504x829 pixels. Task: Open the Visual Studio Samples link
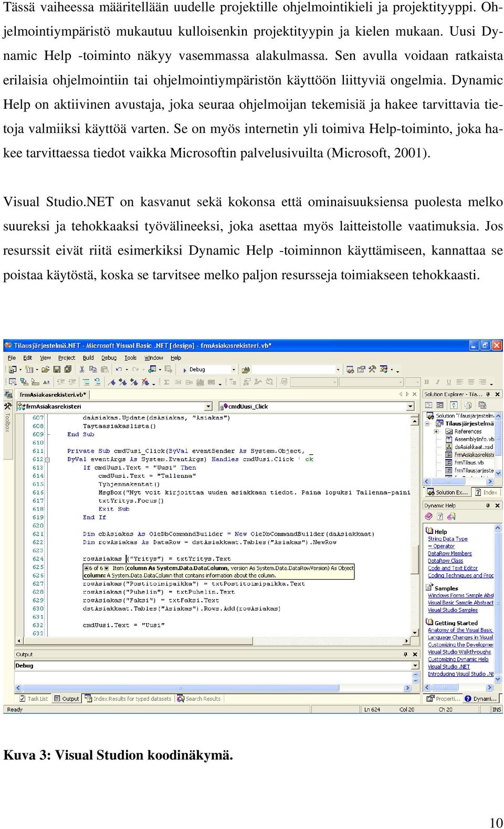[453, 610]
